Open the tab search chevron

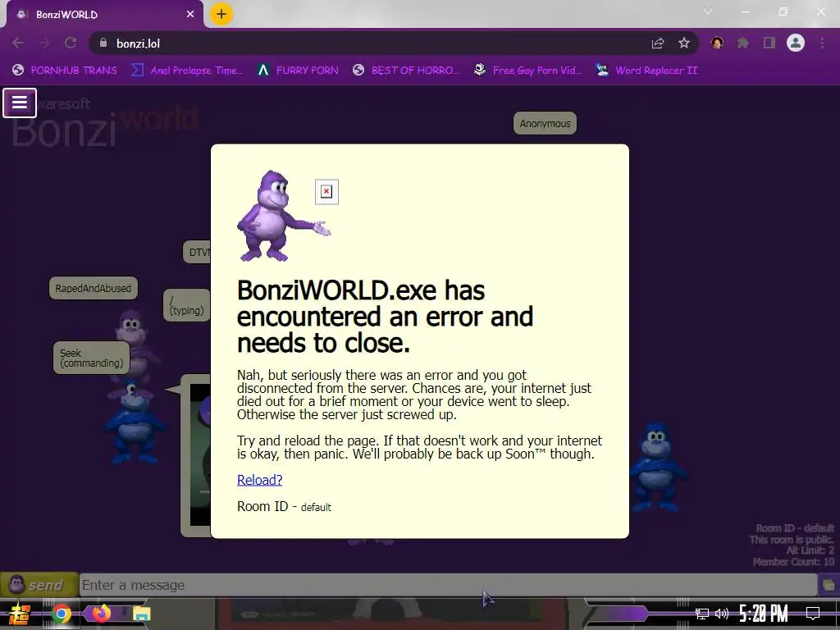pyautogui.click(x=708, y=11)
